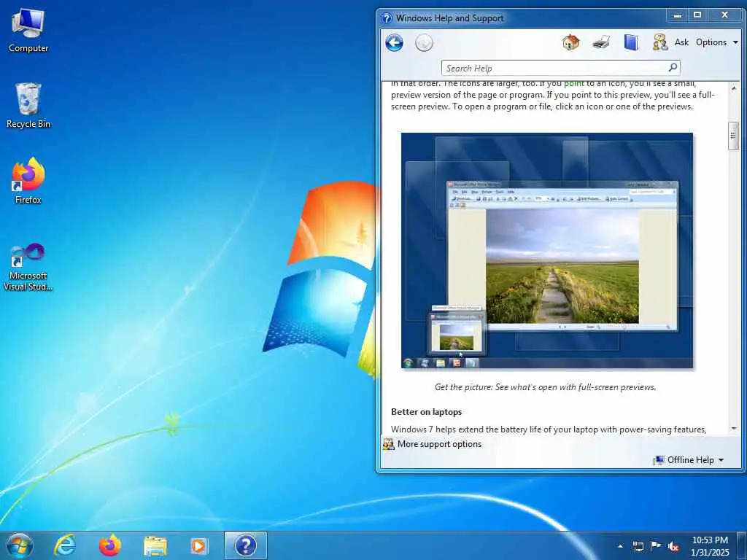747x560 pixels.
Task: Launch Internet Explorer from taskbar
Action: [x=65, y=545]
